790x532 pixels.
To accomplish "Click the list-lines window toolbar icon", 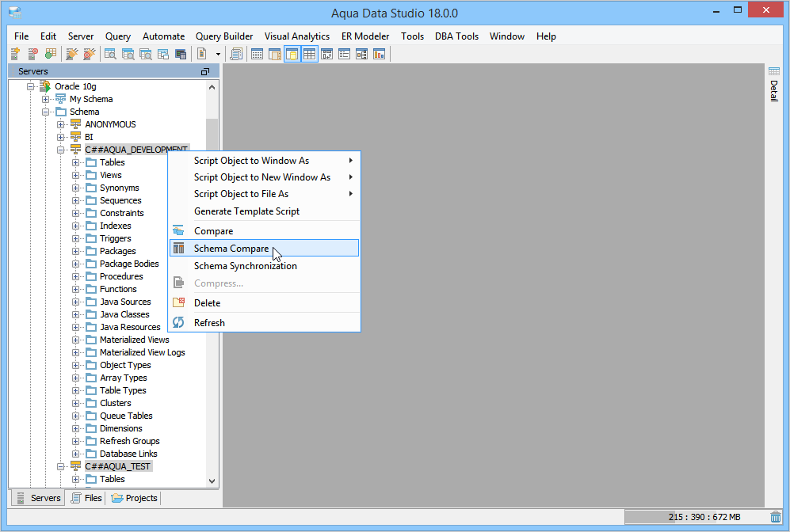I will [x=344, y=54].
